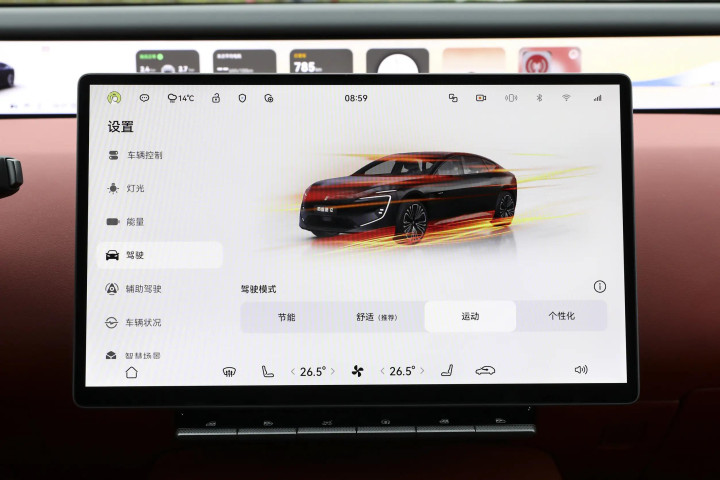Open the Wi-Fi status icon
Image resolution: width=720 pixels, height=480 pixels.
point(566,98)
